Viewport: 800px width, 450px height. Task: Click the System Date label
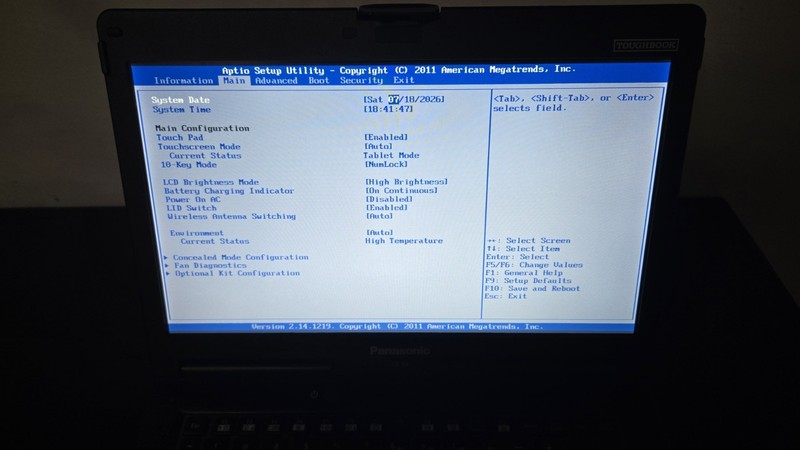tap(181, 100)
